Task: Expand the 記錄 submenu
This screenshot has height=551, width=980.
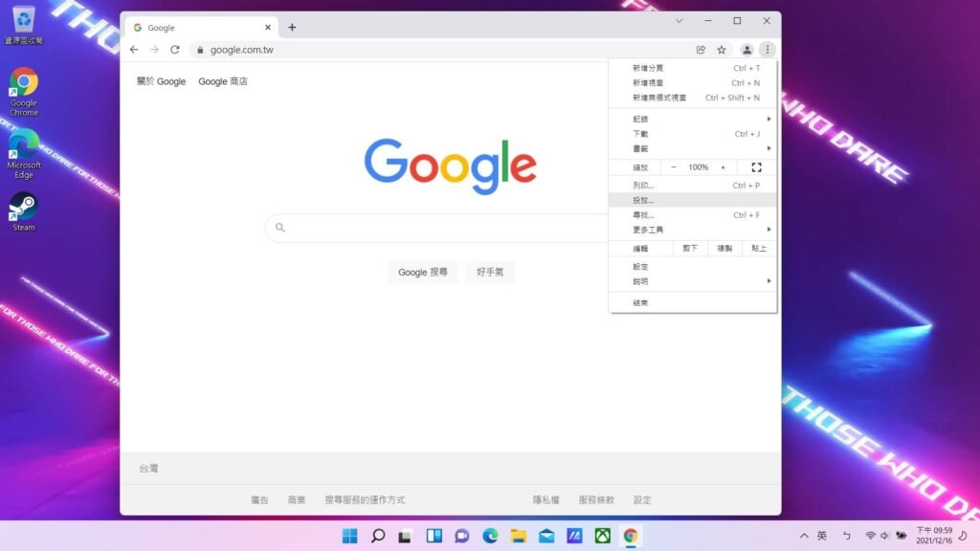Action: [x=693, y=119]
